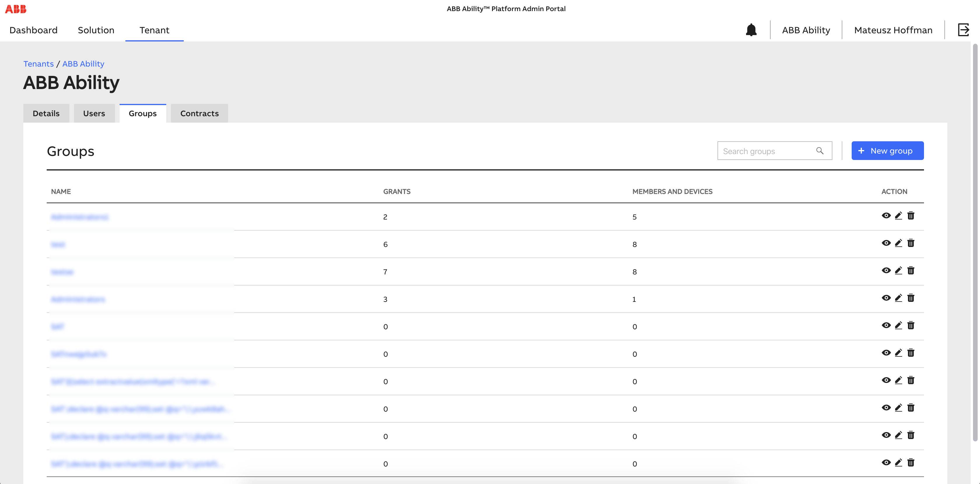
Task: Click the GRANTS column header
Action: [x=397, y=191]
